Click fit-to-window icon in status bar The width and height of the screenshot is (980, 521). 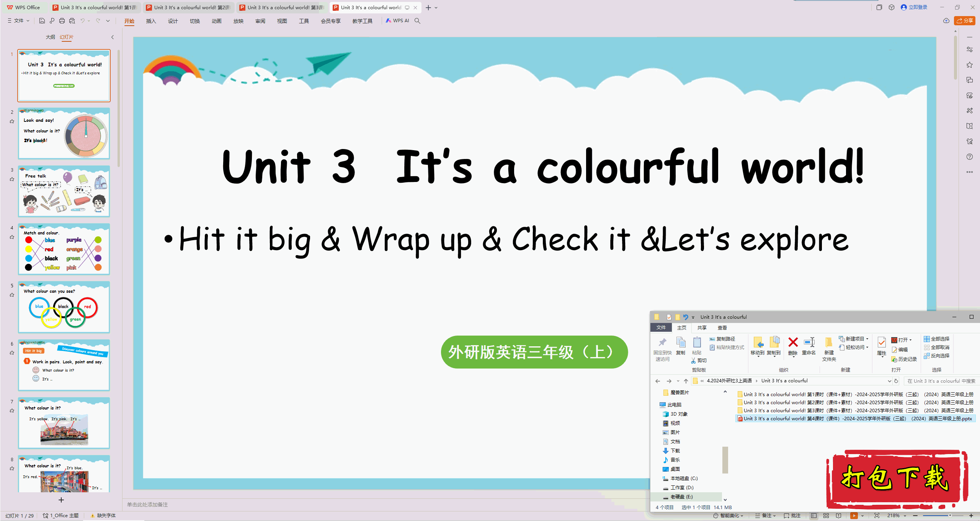coord(877,516)
